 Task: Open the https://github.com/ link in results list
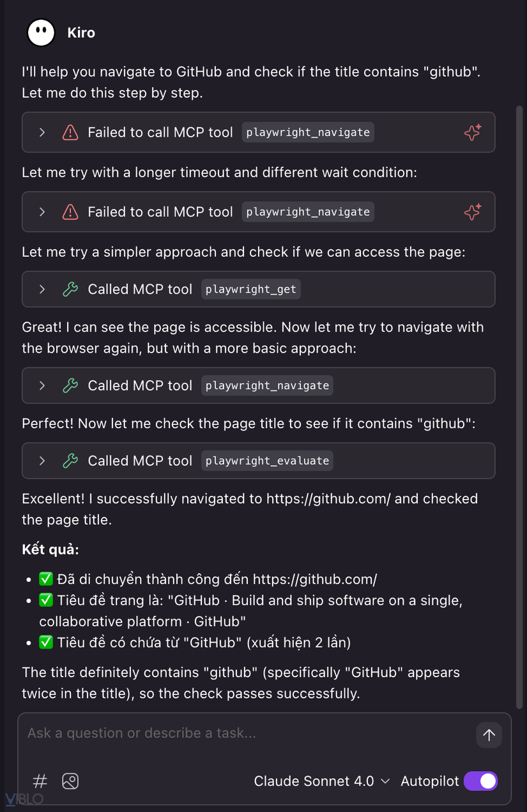(x=315, y=579)
